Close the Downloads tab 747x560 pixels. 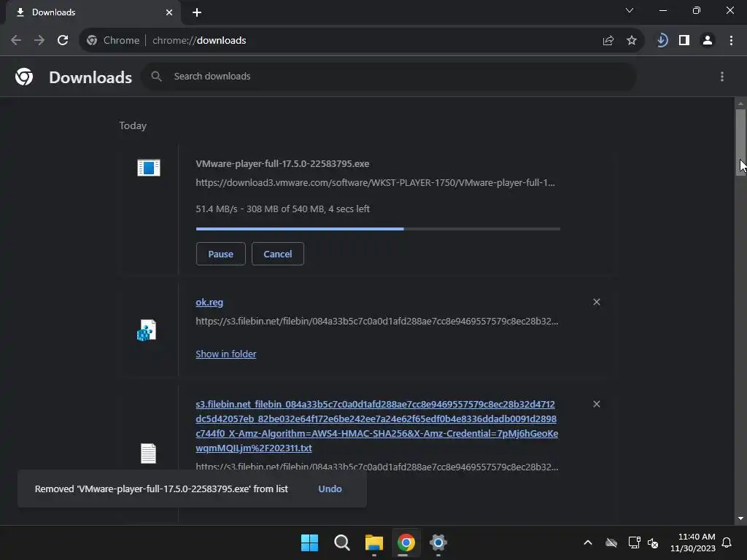tap(169, 12)
